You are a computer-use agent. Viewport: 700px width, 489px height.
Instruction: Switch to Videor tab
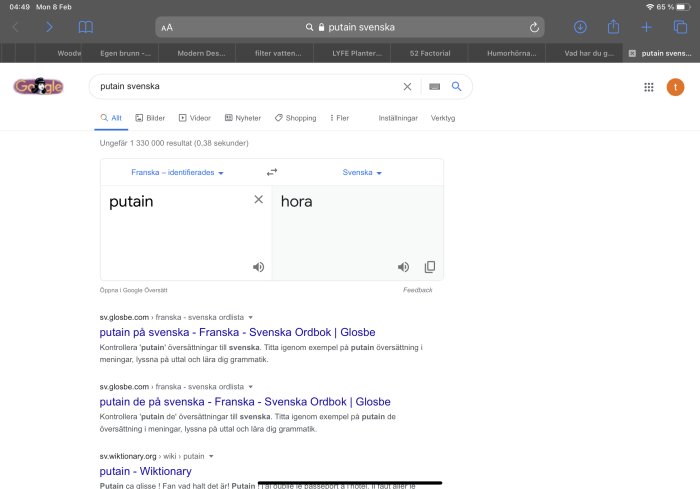(195, 118)
